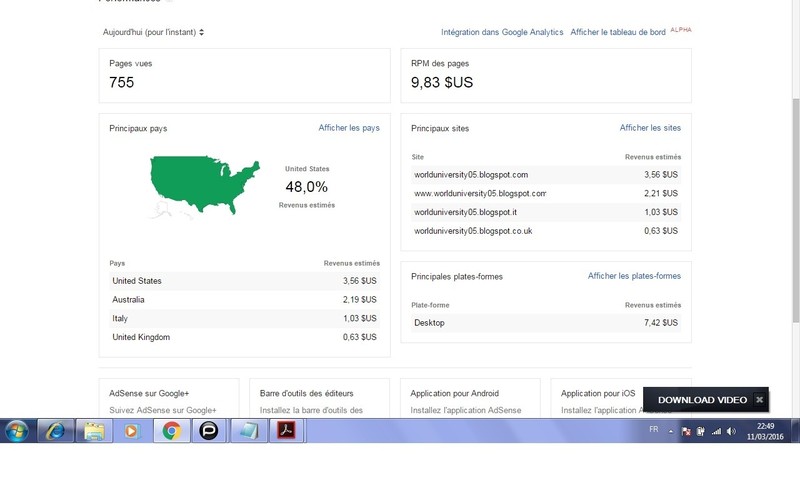The width and height of the screenshot is (800, 500).
Task: Click the 755 Pages vues value
Action: [x=121, y=83]
